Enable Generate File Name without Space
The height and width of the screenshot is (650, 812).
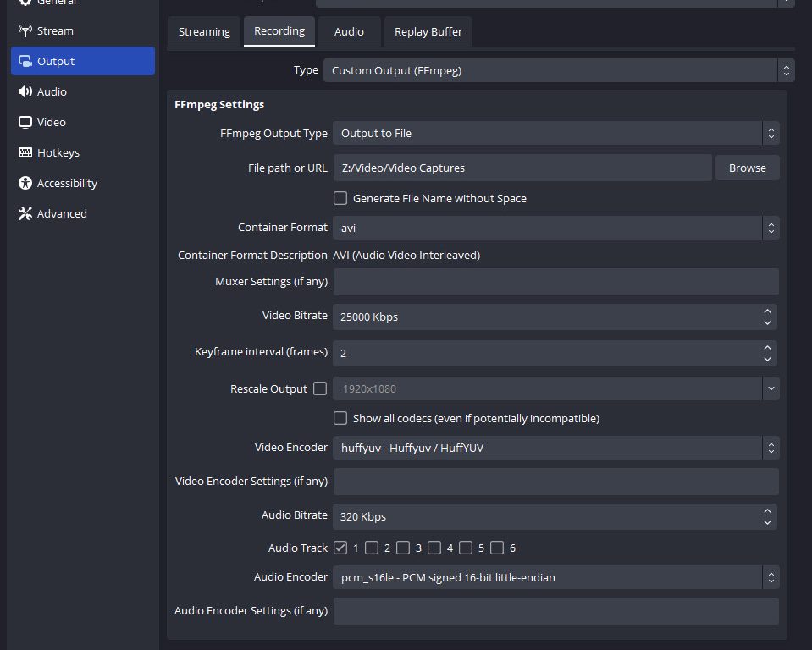[340, 198]
